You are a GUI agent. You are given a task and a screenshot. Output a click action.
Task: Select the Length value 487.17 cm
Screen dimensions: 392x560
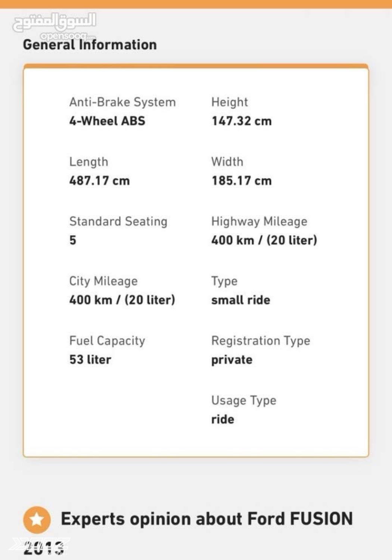click(99, 181)
